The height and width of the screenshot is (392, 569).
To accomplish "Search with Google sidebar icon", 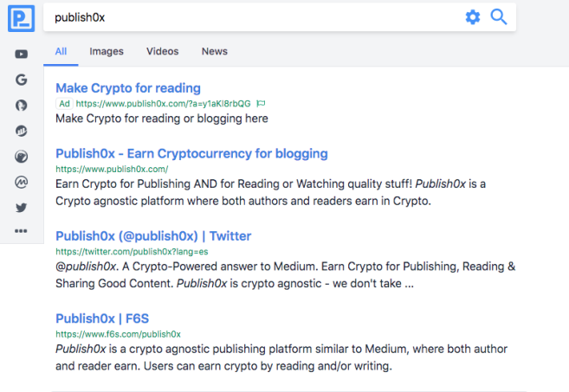I will coord(22,80).
